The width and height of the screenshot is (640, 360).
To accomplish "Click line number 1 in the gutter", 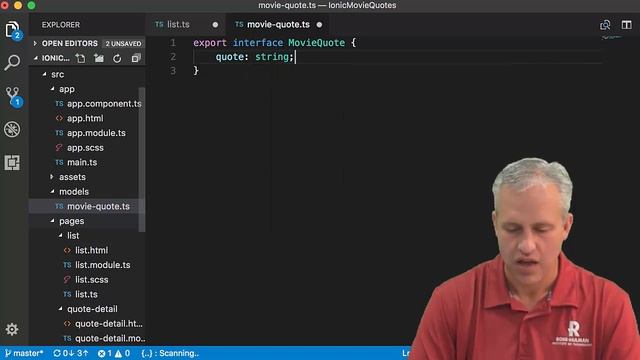I will [173, 42].
